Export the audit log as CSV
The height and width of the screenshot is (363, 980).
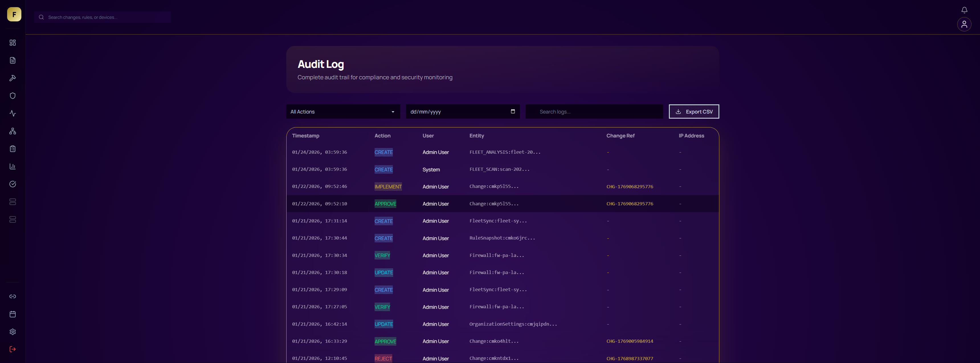(693, 111)
